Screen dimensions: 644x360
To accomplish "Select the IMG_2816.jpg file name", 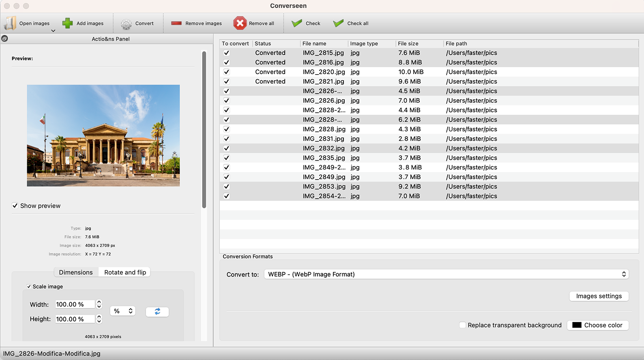I will point(323,62).
